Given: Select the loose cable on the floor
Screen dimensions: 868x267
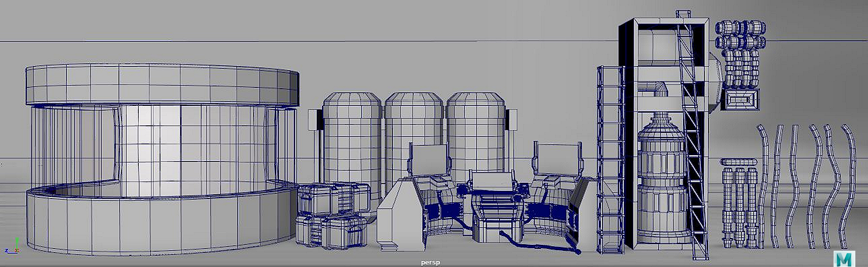Looking at the screenshot, I should (x=540, y=242).
